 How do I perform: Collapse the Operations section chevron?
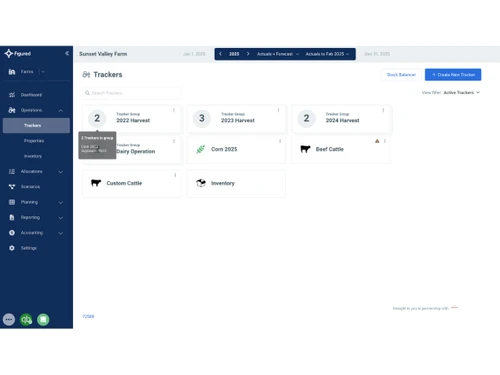pos(61,110)
